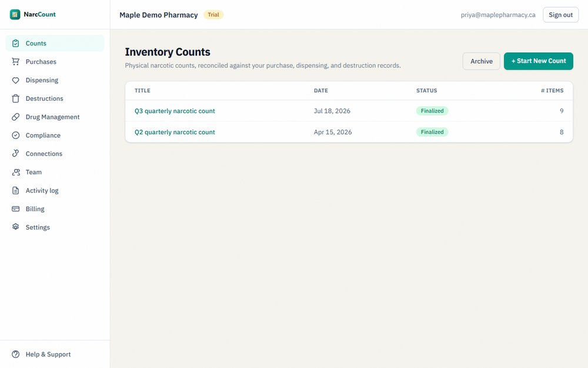The height and width of the screenshot is (368, 588).
Task: Open Q3 quarterly narcotic count
Action: [x=175, y=111]
